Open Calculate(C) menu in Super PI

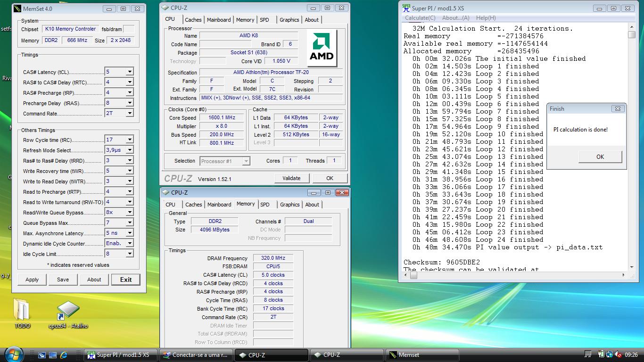click(420, 18)
